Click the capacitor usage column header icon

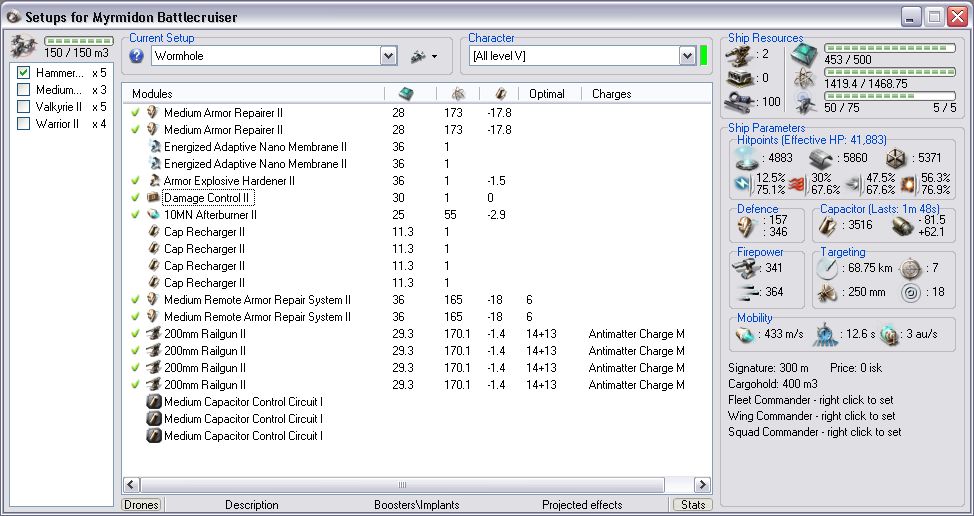pyautogui.click(x=500, y=94)
